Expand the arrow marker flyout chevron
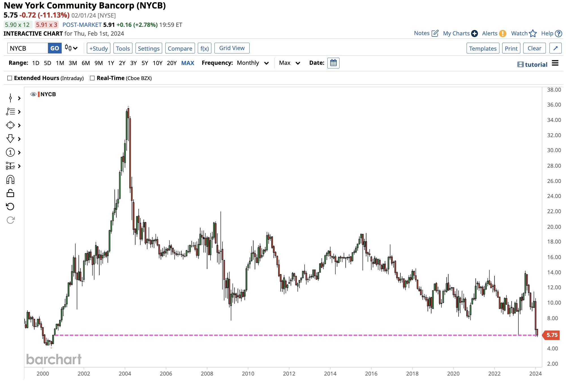This screenshot has height=392, width=571. (x=19, y=139)
